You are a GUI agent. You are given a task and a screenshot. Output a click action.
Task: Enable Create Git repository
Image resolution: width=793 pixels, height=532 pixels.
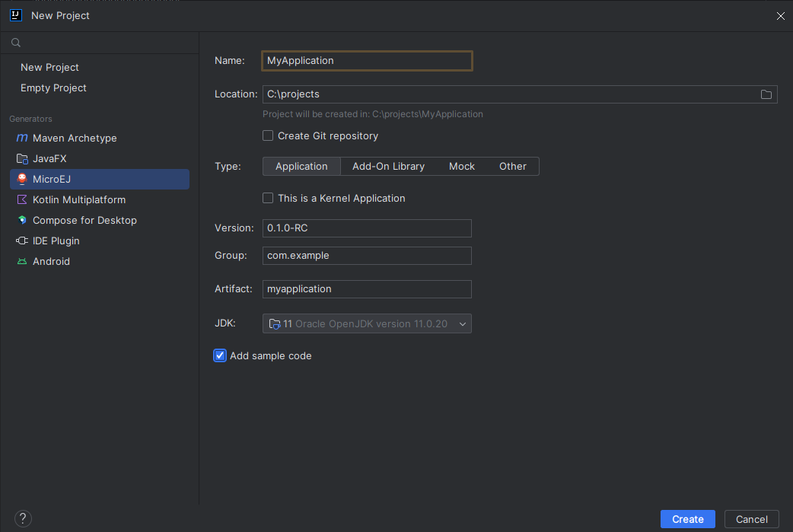click(268, 135)
